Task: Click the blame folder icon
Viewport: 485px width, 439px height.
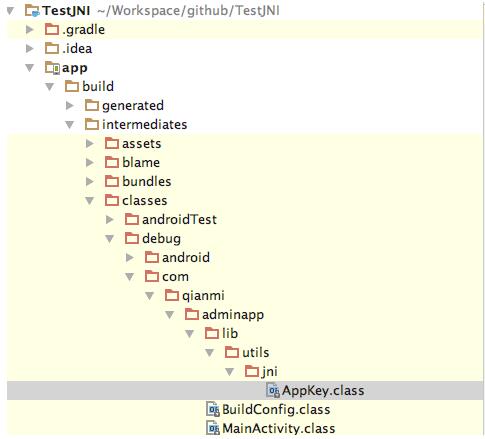Action: 112,162
